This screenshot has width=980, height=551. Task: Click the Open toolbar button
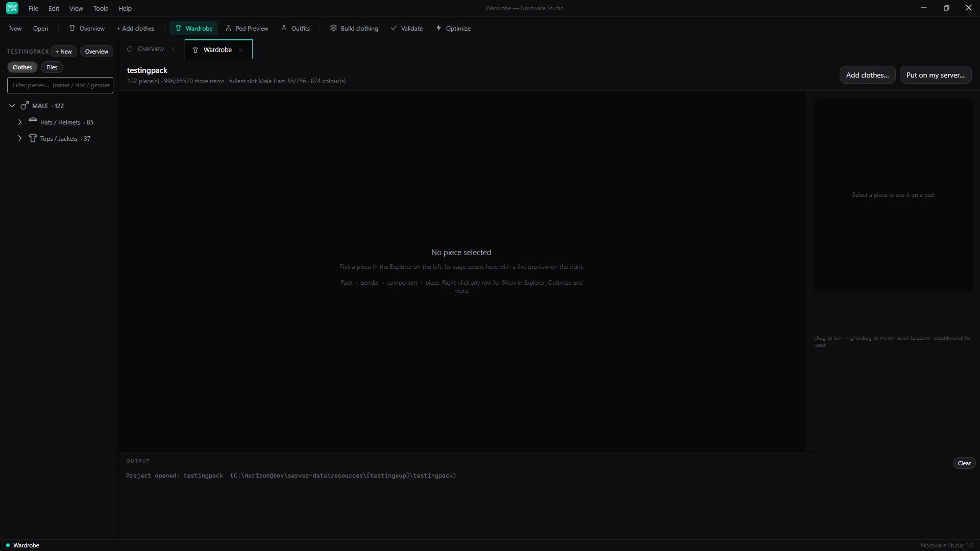40,29
